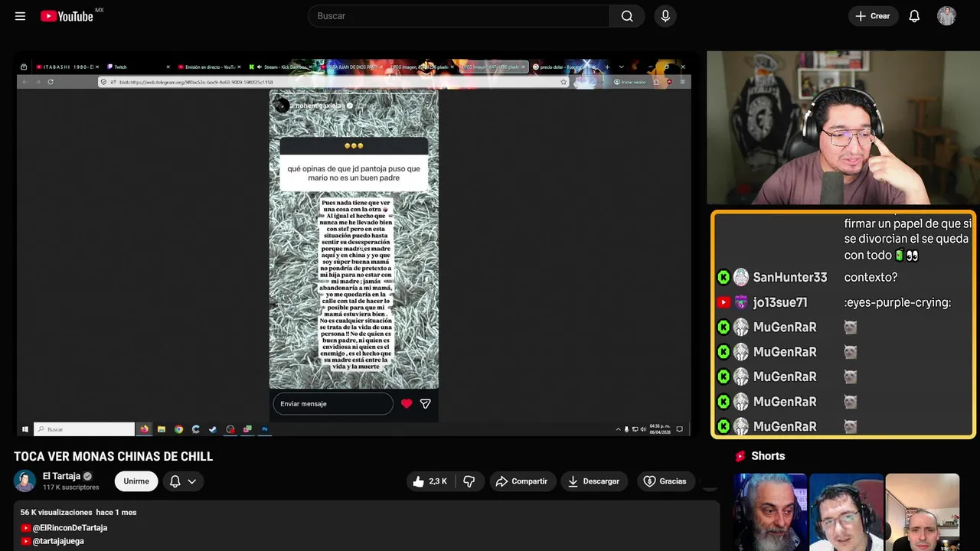The width and height of the screenshot is (980, 551).
Task: Open Chrome from the streamed taskbar
Action: point(178,429)
